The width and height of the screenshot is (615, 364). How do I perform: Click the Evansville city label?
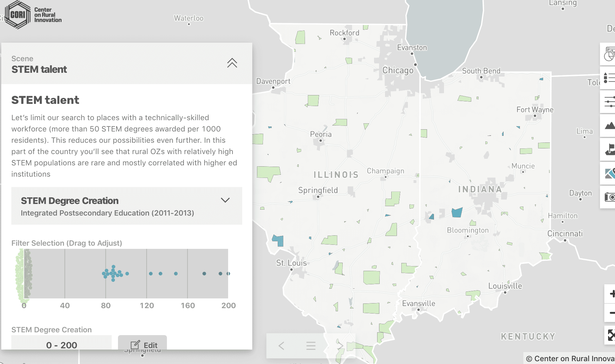point(419,303)
